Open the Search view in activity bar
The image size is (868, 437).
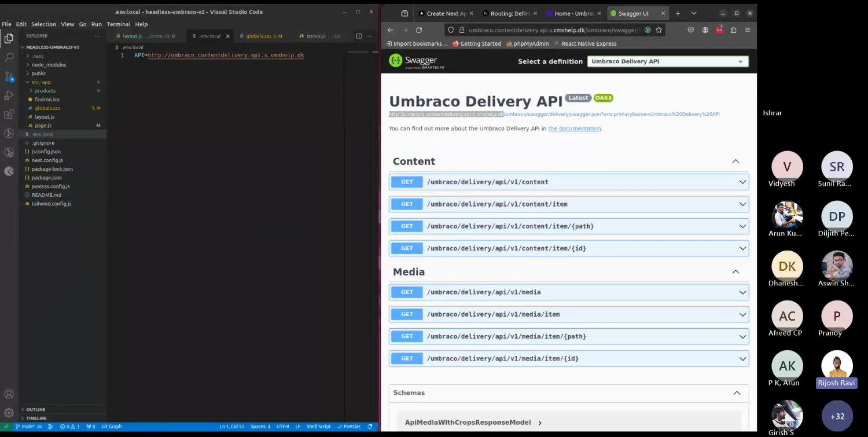9,57
